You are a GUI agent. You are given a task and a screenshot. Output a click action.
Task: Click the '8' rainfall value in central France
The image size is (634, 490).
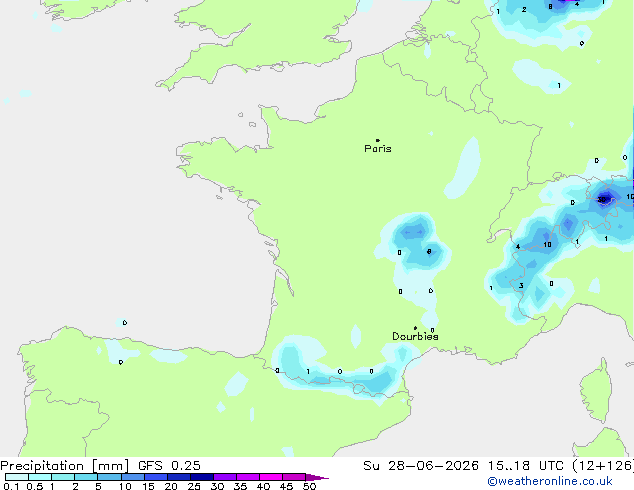point(429,251)
